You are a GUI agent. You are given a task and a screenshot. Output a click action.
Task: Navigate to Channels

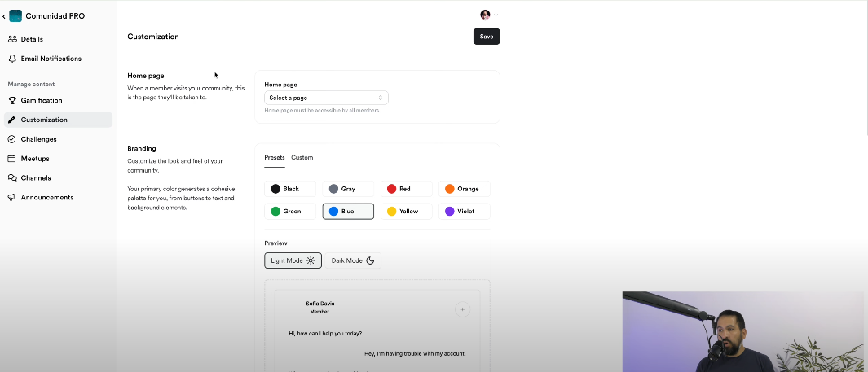(x=58, y=178)
